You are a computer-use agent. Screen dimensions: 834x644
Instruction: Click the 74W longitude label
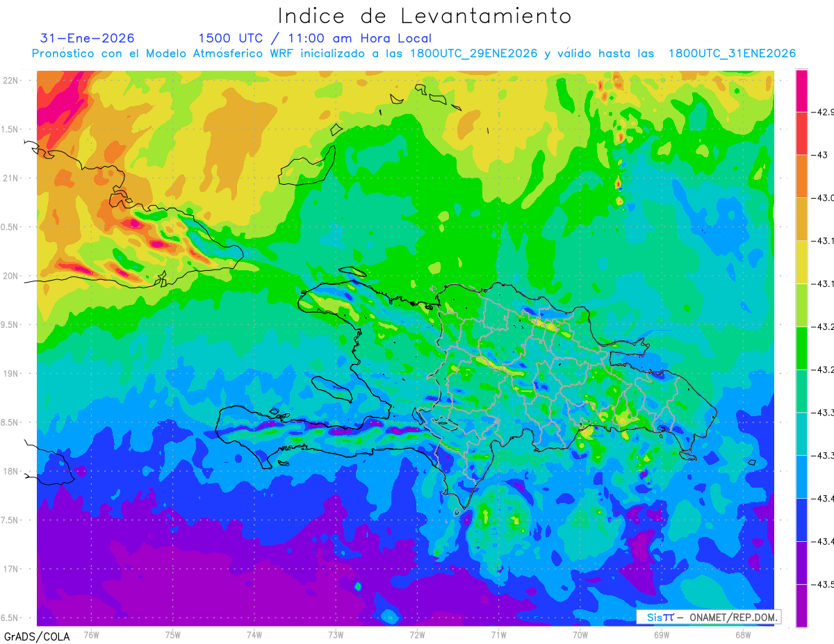(x=254, y=635)
